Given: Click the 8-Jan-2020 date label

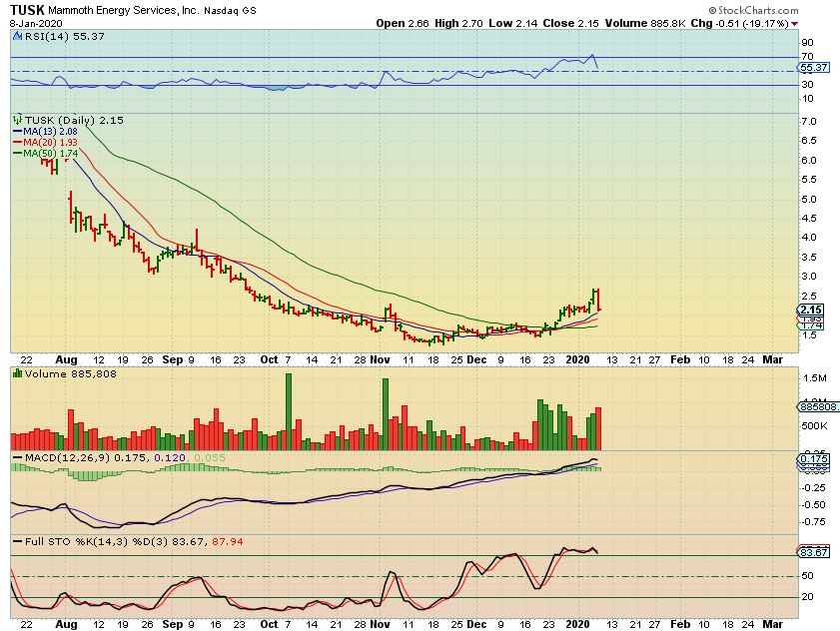Looking at the screenshot, I should point(36,24).
